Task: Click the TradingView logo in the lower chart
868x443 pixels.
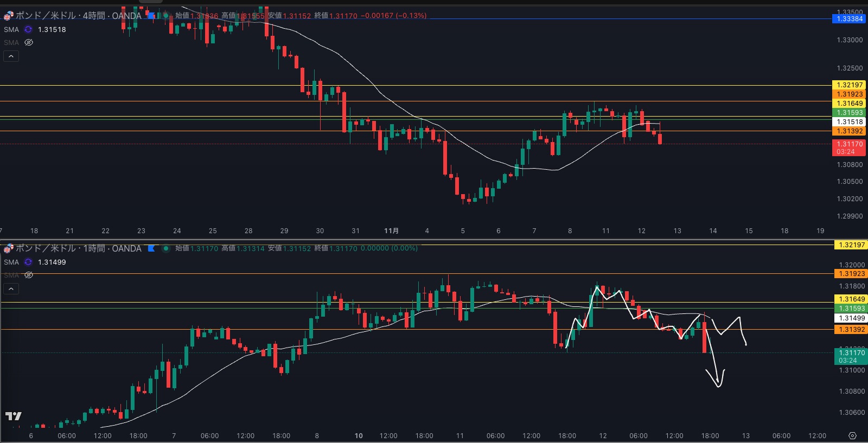Action: [x=14, y=416]
